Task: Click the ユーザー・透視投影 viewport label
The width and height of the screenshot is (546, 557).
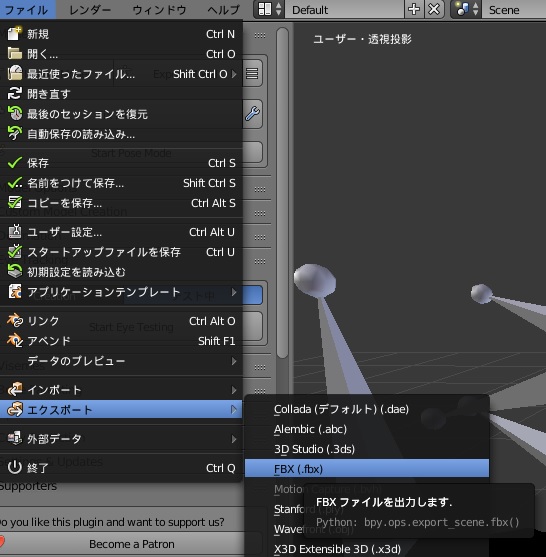Action: (x=362, y=39)
